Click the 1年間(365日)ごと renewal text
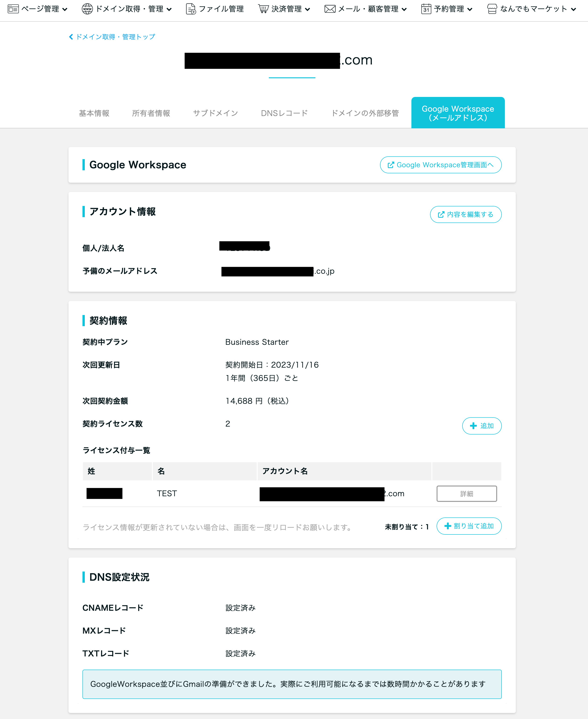Image resolution: width=588 pixels, height=719 pixels. tap(262, 378)
